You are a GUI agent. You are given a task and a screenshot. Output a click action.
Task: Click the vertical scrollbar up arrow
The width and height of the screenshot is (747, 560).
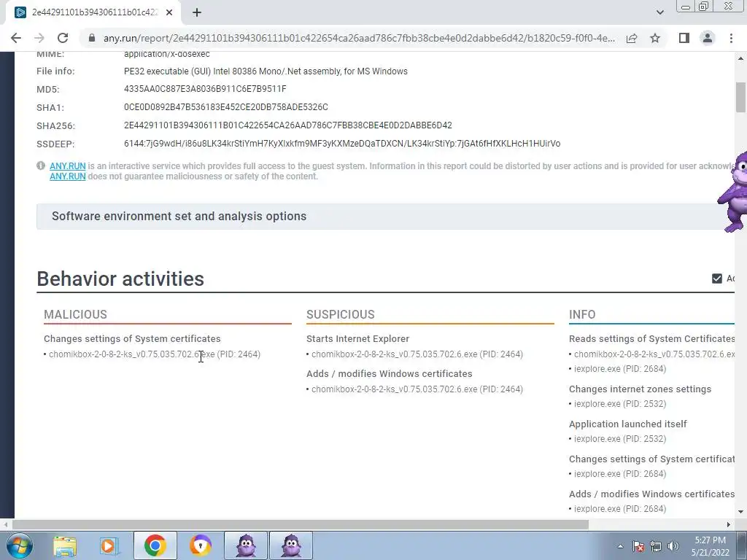pyautogui.click(x=740, y=58)
